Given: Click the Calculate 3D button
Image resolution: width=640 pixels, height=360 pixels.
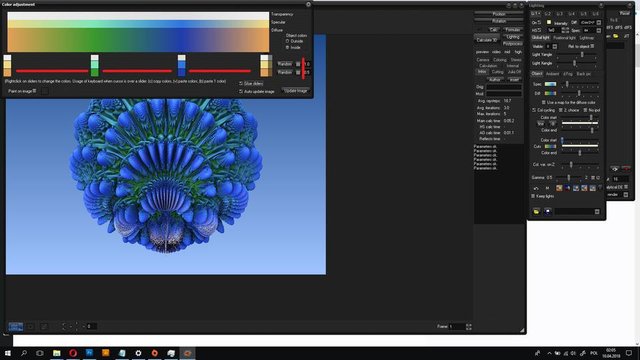Looking at the screenshot, I should [x=487, y=40].
